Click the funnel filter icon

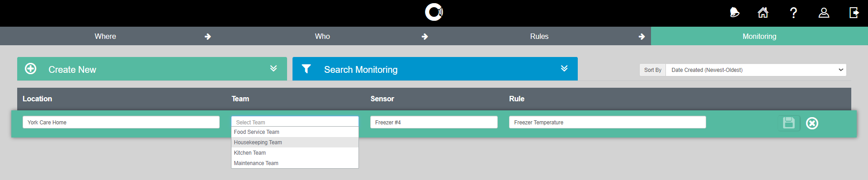[306, 69]
